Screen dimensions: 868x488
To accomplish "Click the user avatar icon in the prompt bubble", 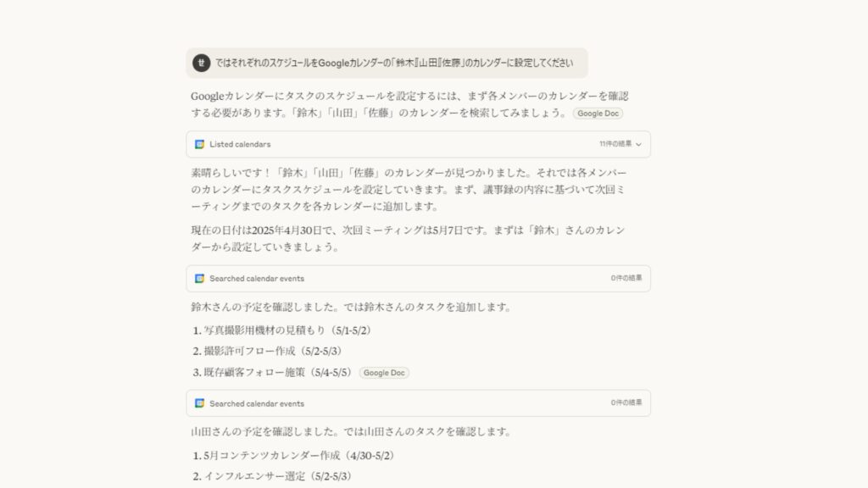I will 202,63.
